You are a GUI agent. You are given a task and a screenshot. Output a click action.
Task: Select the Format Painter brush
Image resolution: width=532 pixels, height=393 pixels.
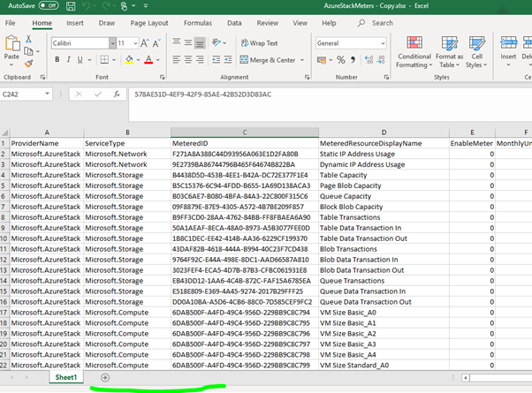pos(28,64)
